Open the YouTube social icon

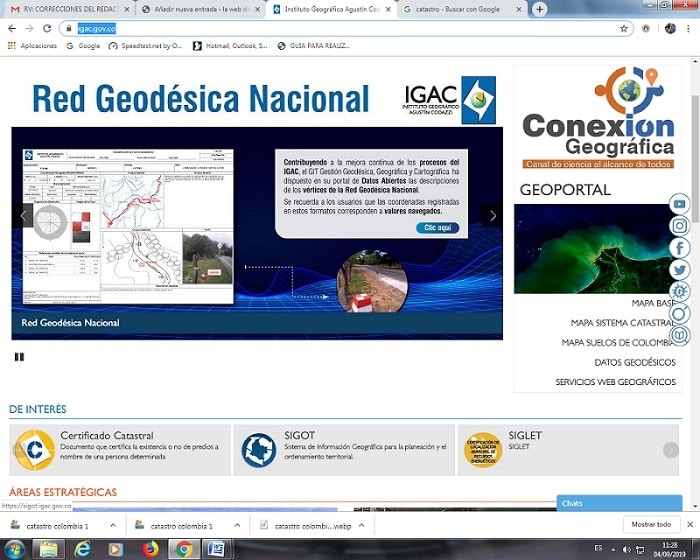point(679,204)
